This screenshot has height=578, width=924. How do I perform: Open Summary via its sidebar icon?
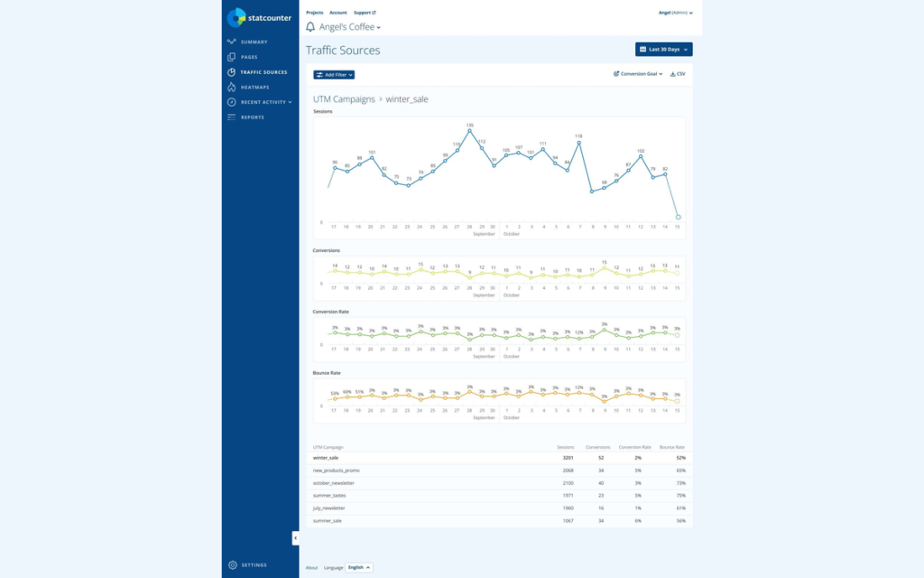pos(232,42)
